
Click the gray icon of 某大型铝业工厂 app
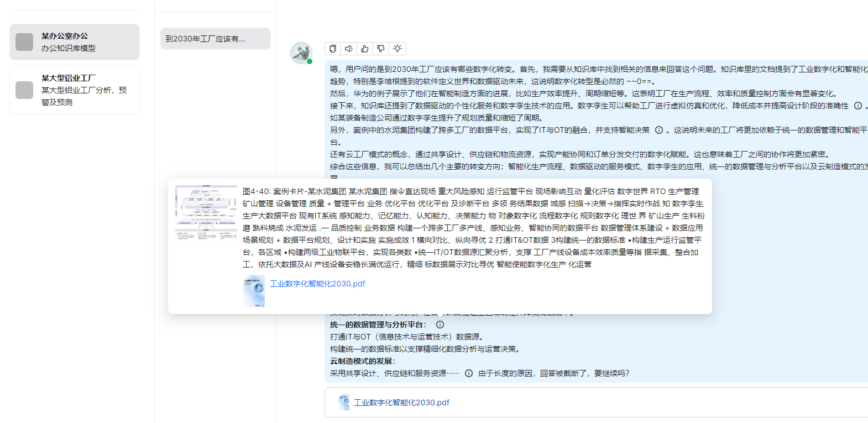click(24, 90)
